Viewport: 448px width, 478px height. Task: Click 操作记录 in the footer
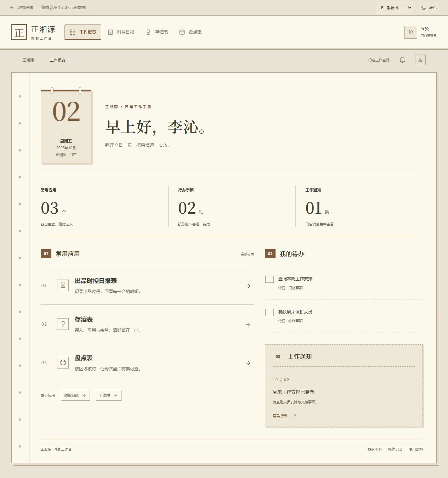point(395,450)
